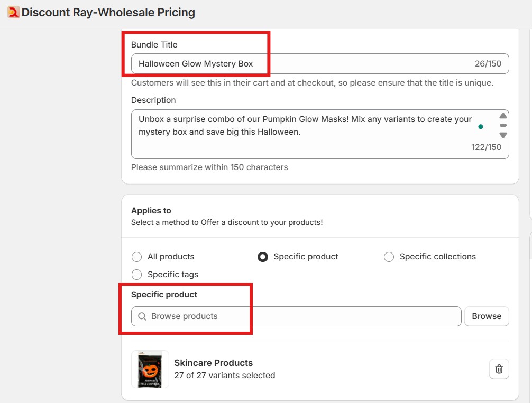Click the 27 of 27 variants selected text

[x=225, y=376]
